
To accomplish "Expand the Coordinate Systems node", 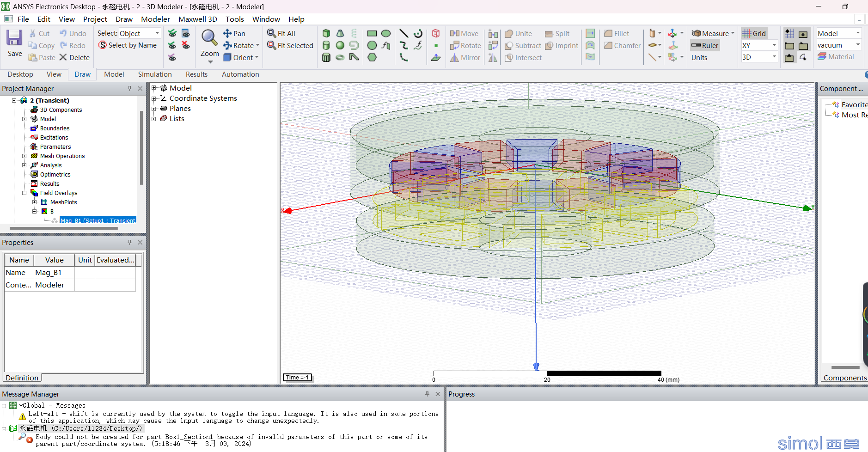I will click(x=154, y=98).
